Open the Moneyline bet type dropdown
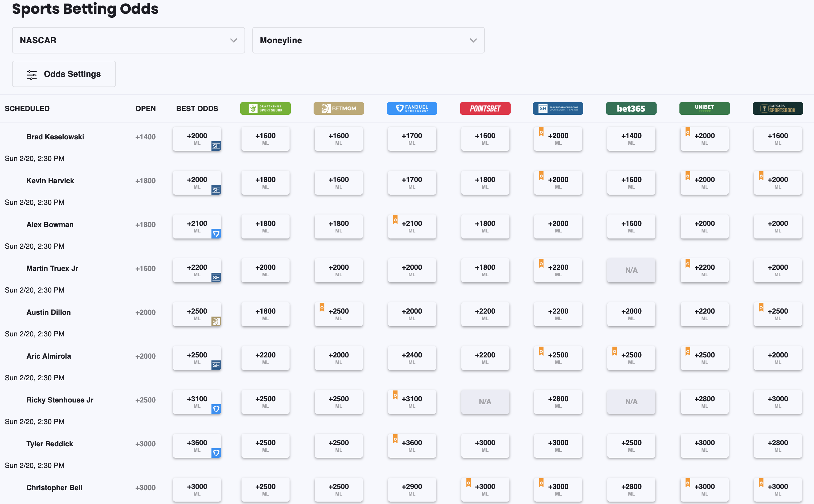Image resolution: width=814 pixels, height=504 pixels. click(368, 40)
